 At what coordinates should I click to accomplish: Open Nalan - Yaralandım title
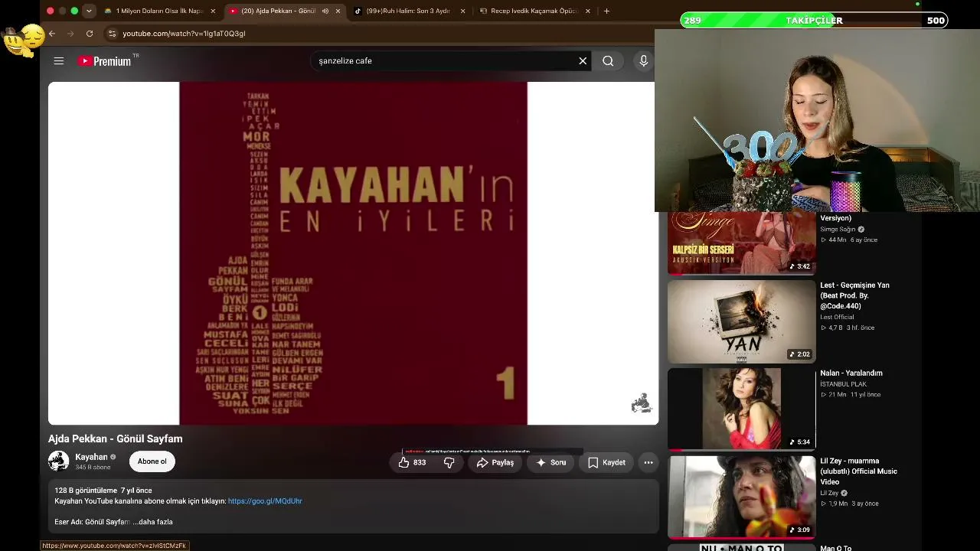click(x=851, y=373)
